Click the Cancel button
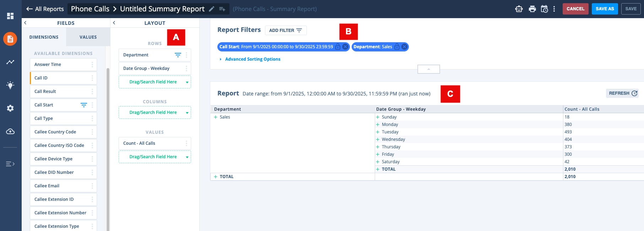This screenshot has width=644, height=231. click(575, 9)
